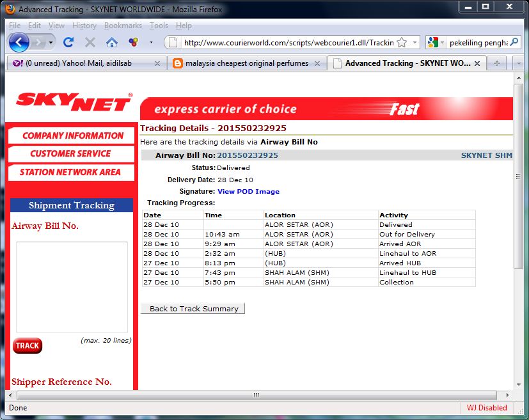Reload the page with the Refresh icon

coord(68,42)
